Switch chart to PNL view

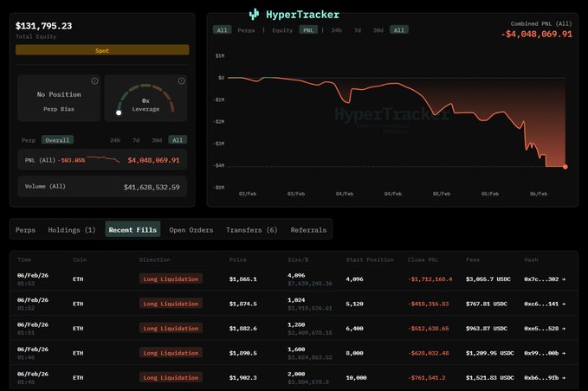coord(308,30)
